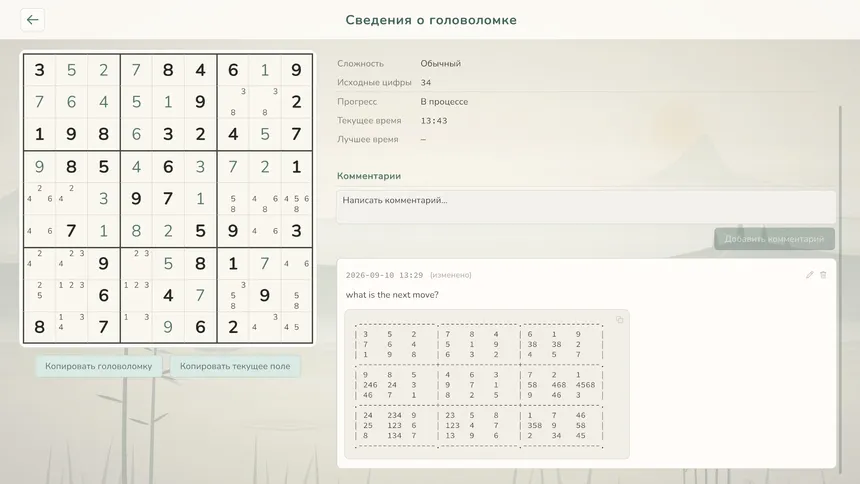Edit the comment with the pencil icon
This screenshot has height=484, width=860.
[810, 275]
